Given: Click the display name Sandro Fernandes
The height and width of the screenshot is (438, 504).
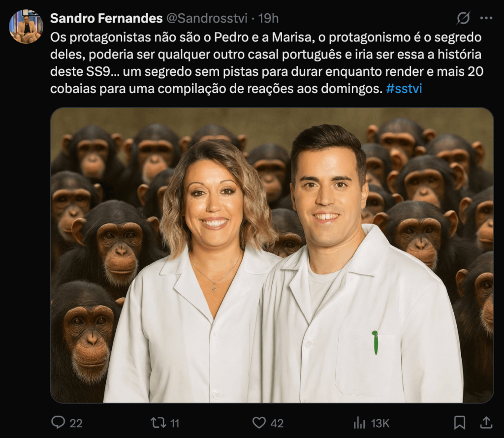Looking at the screenshot, I should (x=106, y=18).
